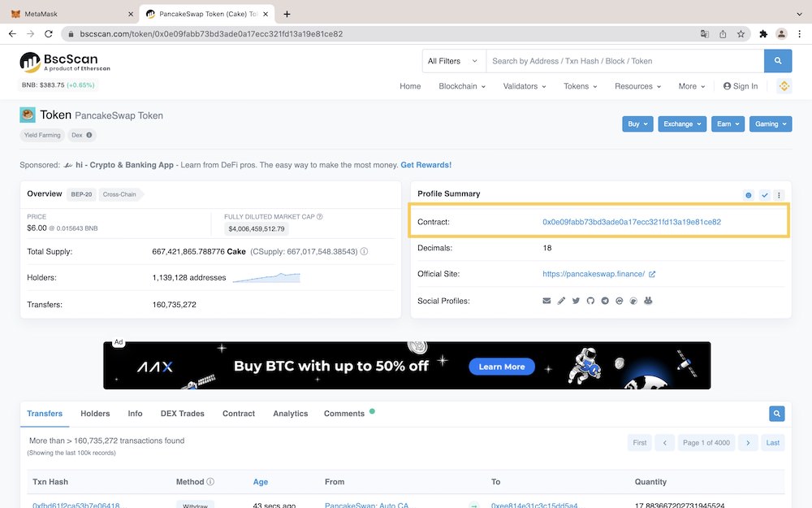Viewport: 812px width, 508px height.
Task: Switch to the Holders tab
Action: 95,414
